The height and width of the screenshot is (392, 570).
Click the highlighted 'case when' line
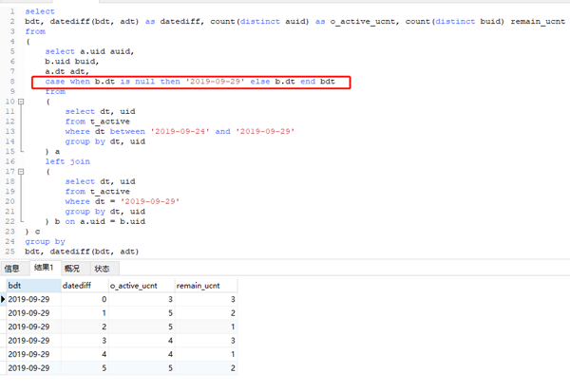click(190, 82)
